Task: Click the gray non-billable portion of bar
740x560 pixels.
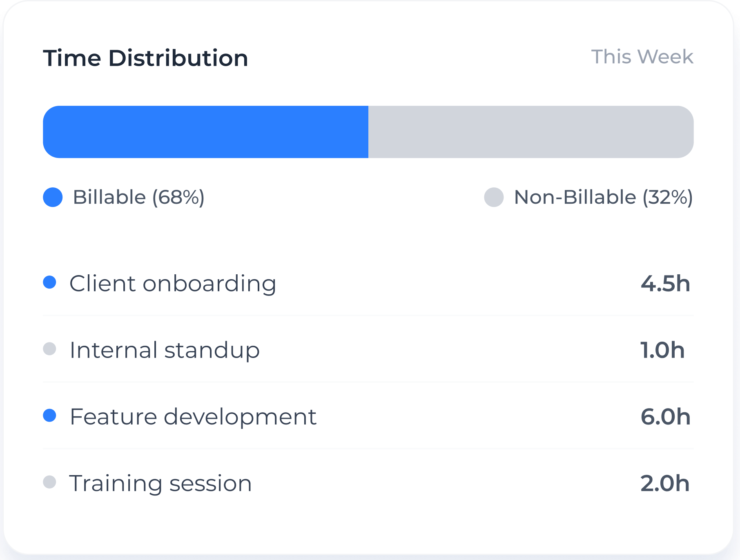Action: (531, 132)
